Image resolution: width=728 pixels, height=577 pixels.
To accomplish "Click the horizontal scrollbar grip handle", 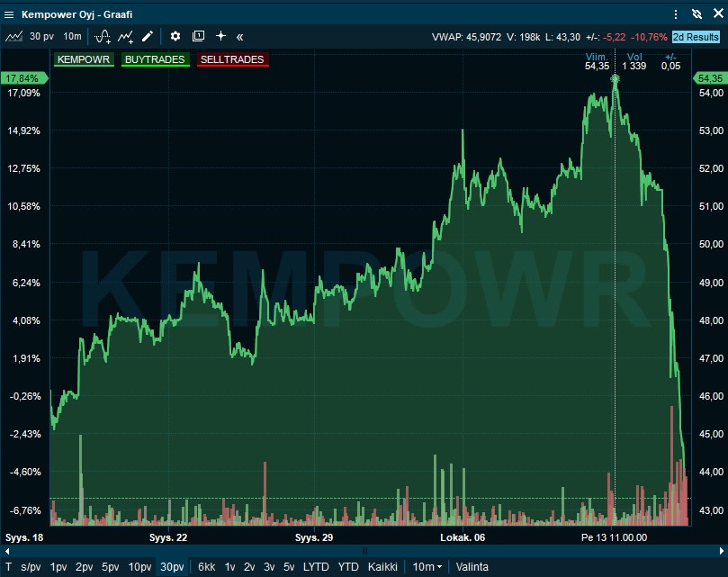I will pyautogui.click(x=364, y=551).
